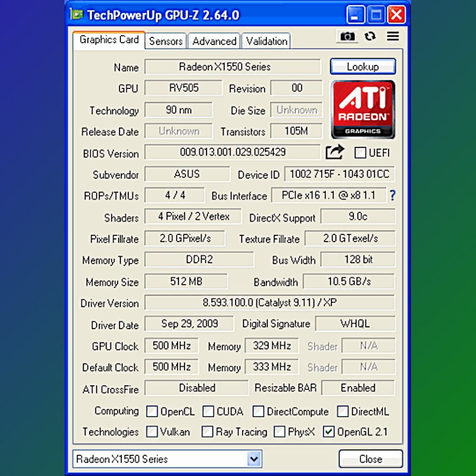Click the Technology 90 nm field
This screenshot has height=476, width=476.
coord(178,110)
